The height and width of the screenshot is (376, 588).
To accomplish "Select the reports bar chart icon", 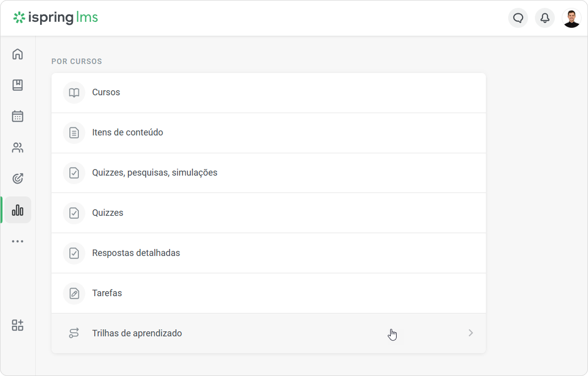I will pos(18,210).
